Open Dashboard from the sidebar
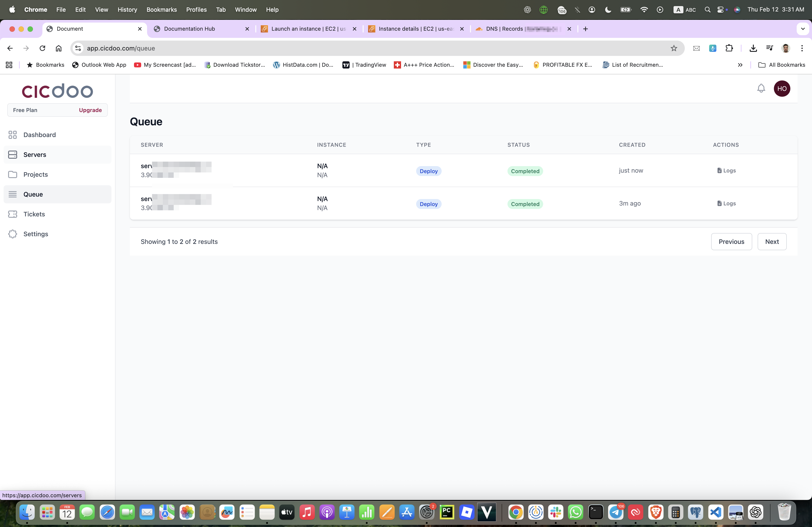 click(x=39, y=135)
